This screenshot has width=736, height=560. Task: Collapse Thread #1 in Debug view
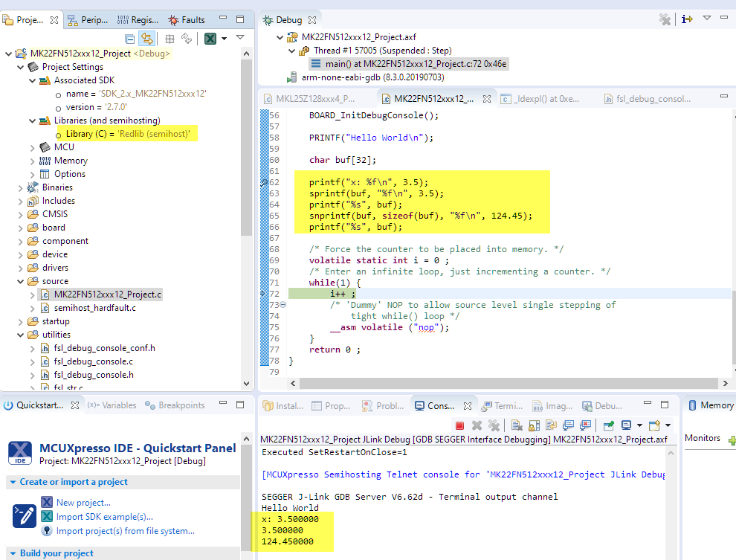coord(291,51)
